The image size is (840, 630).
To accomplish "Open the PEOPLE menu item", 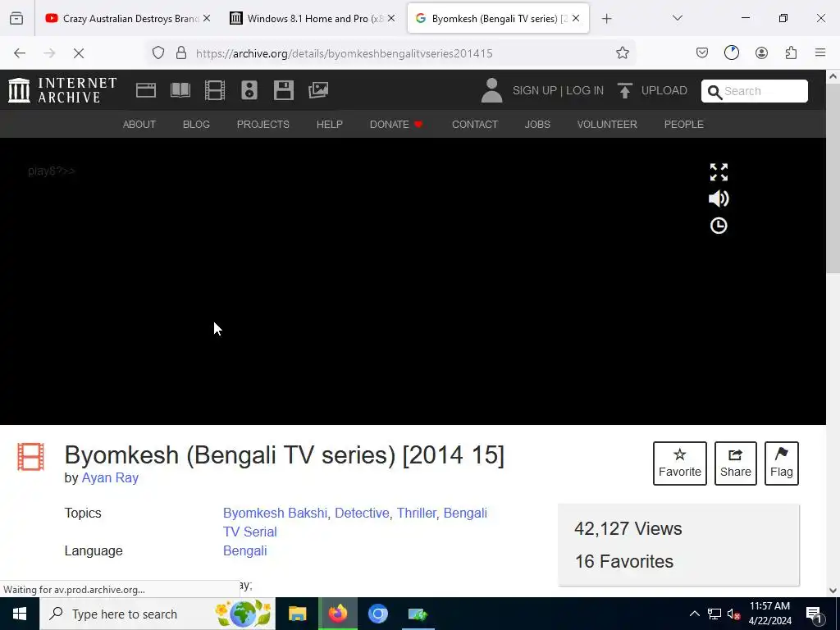I will click(684, 125).
